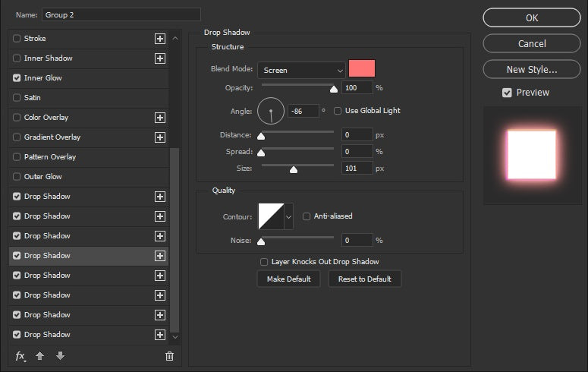This screenshot has height=372, width=588.
Task: Click the Noise value field
Action: coord(357,240)
